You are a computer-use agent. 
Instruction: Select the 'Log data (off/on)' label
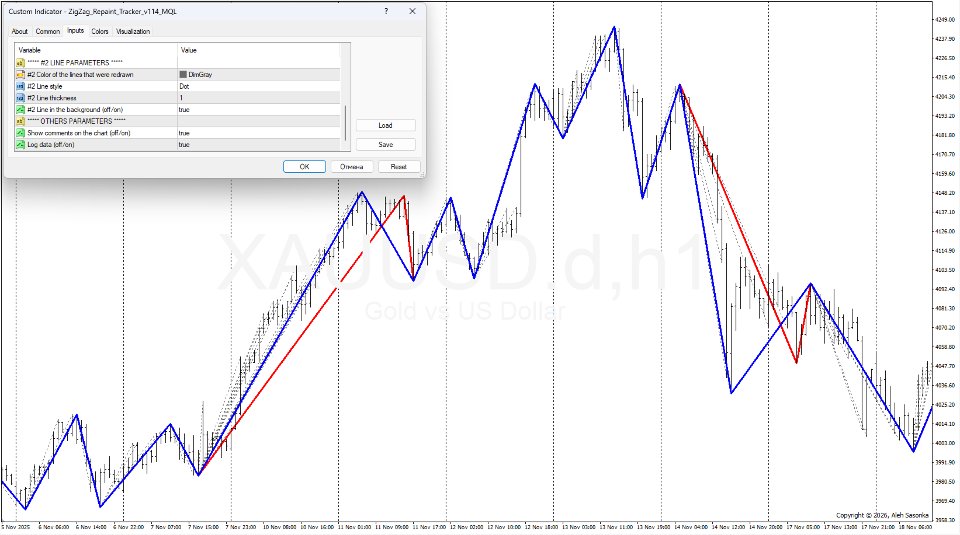51,144
